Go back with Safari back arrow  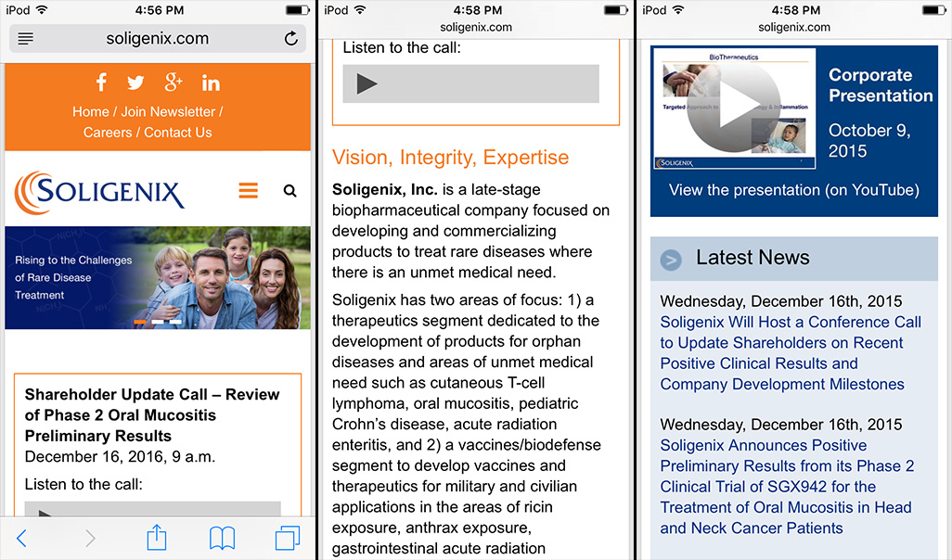22,538
